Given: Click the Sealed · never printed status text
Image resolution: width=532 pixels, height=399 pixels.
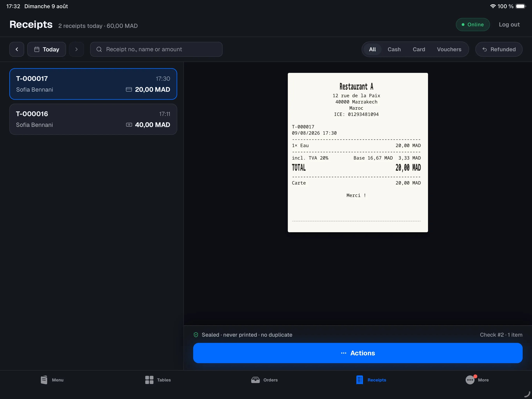Looking at the screenshot, I should tap(247, 335).
